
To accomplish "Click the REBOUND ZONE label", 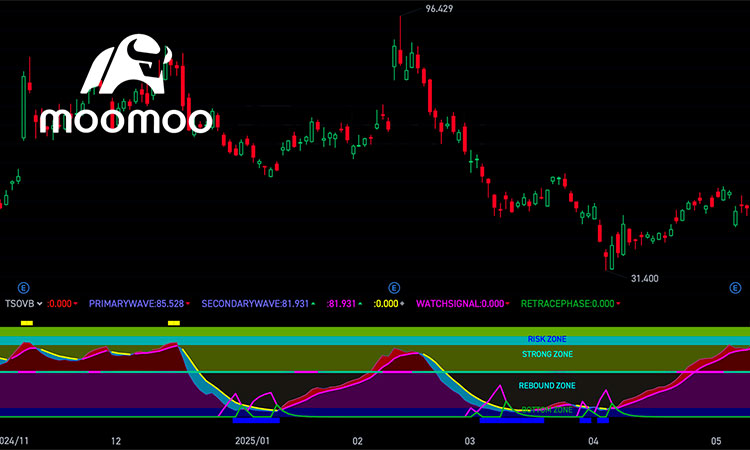I will (547, 385).
